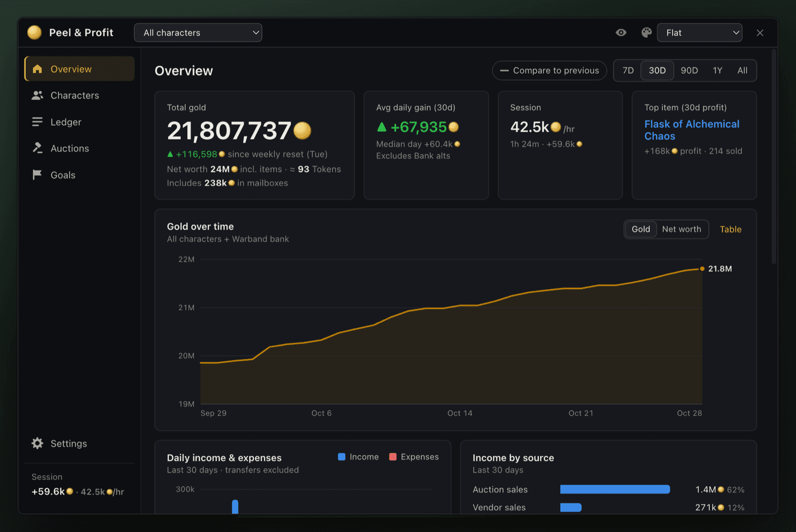Viewport: 796px width, 532px height.
Task: Select the 90D time range
Action: pos(689,71)
